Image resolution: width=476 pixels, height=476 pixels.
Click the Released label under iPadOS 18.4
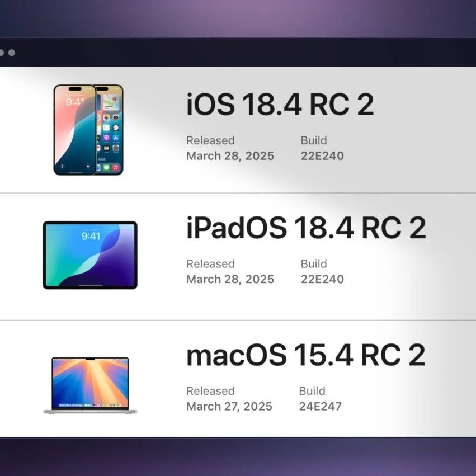pos(210,264)
